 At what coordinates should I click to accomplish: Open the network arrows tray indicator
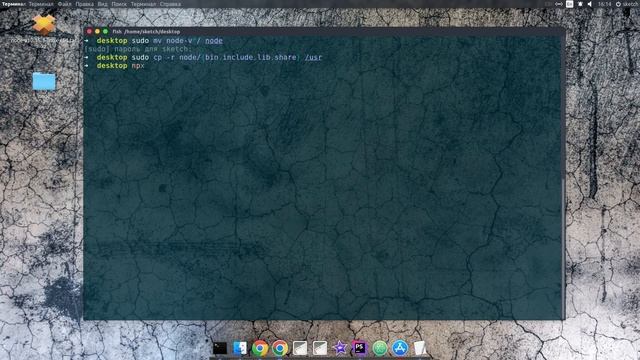tap(558, 4)
